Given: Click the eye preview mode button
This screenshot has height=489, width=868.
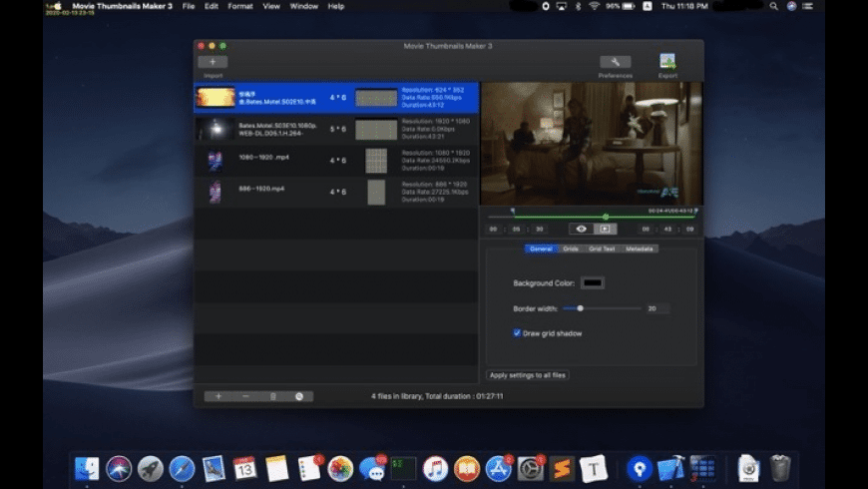Looking at the screenshot, I should pos(582,229).
